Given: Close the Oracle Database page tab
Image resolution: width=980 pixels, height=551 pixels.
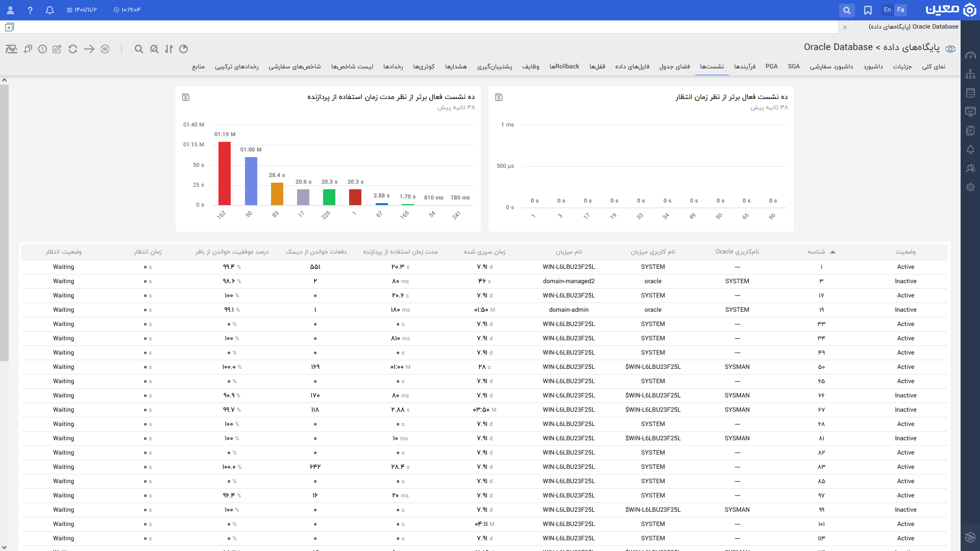Looking at the screenshot, I should [x=845, y=28].
